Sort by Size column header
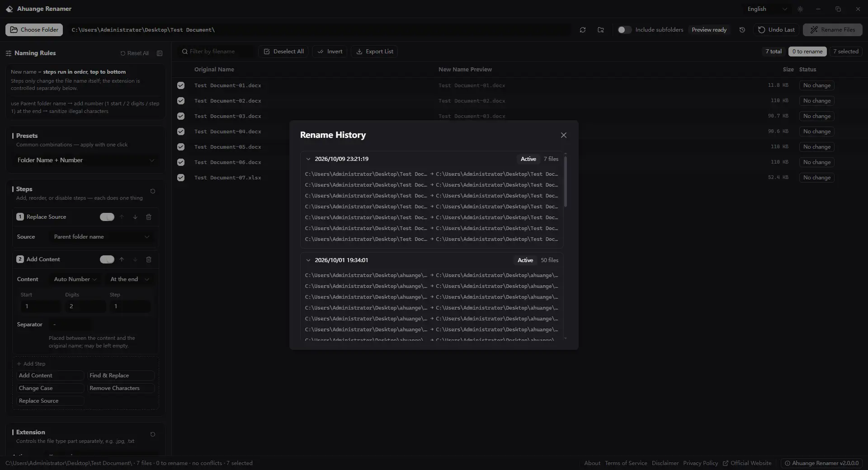This screenshot has height=470, width=868. pyautogui.click(x=788, y=70)
